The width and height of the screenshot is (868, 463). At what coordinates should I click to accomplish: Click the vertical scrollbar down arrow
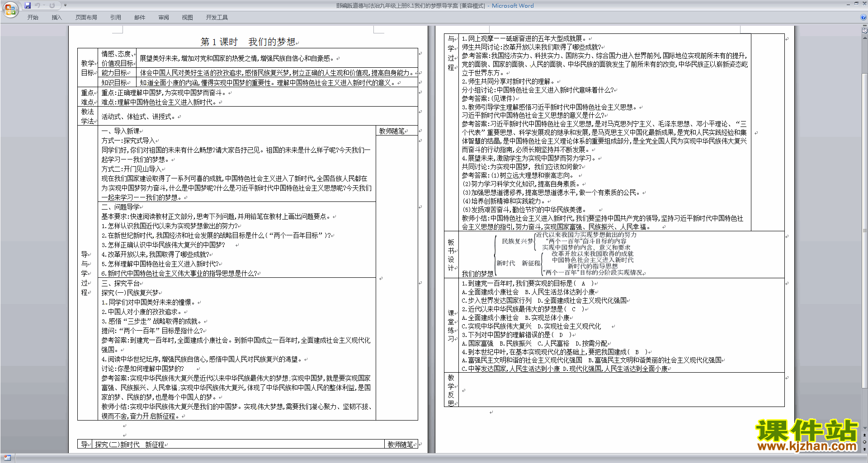(x=865, y=428)
